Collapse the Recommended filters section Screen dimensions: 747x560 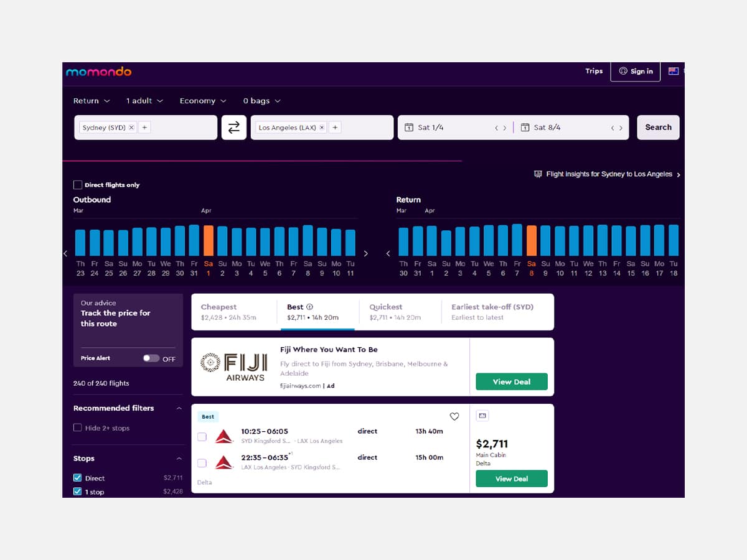(x=179, y=408)
